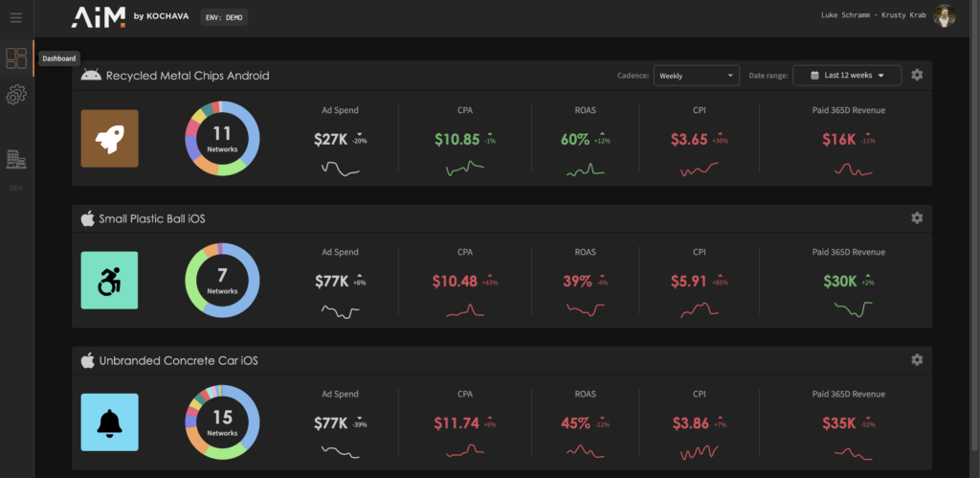Click the ENV: DEMO badge

click(225, 17)
